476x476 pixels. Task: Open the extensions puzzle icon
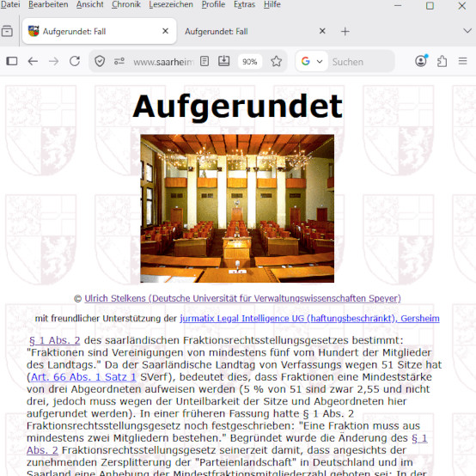(442, 61)
